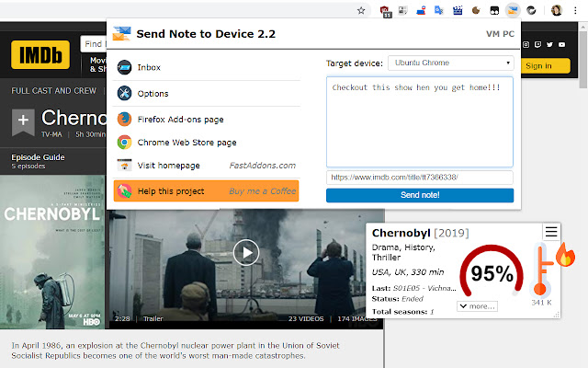Open Chrome's three-dot menu
588x368 pixels.
click(578, 11)
